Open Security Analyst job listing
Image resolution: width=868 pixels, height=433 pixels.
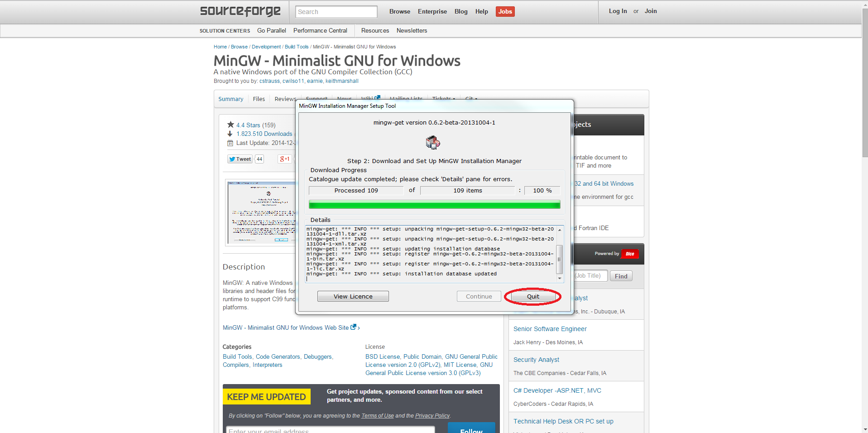536,360
